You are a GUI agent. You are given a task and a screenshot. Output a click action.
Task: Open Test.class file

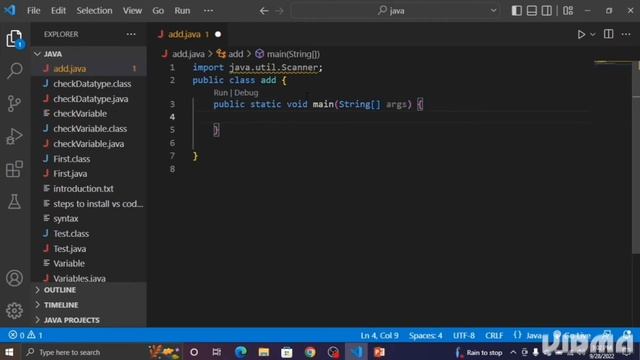tap(89, 233)
